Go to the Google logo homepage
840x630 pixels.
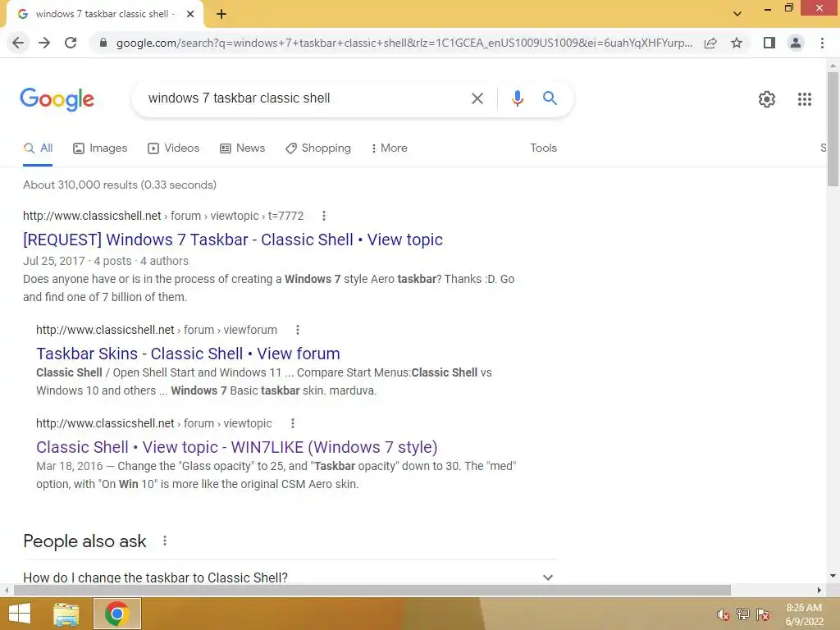pyautogui.click(x=57, y=99)
